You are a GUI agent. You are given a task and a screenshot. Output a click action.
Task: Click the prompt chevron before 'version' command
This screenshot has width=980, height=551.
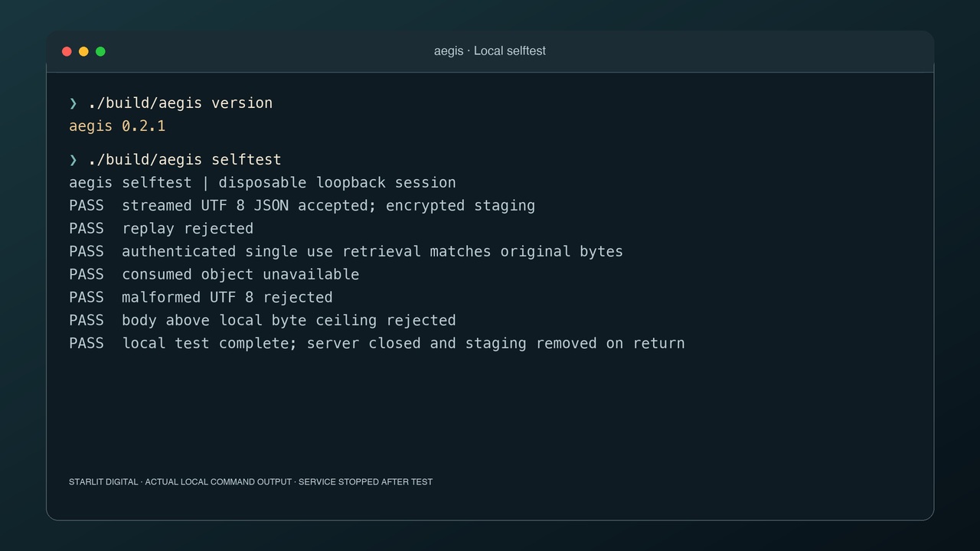pos(73,103)
